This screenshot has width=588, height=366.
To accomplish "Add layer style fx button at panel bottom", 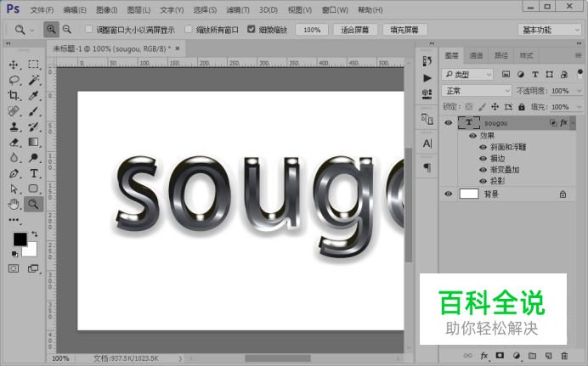I will tap(484, 356).
